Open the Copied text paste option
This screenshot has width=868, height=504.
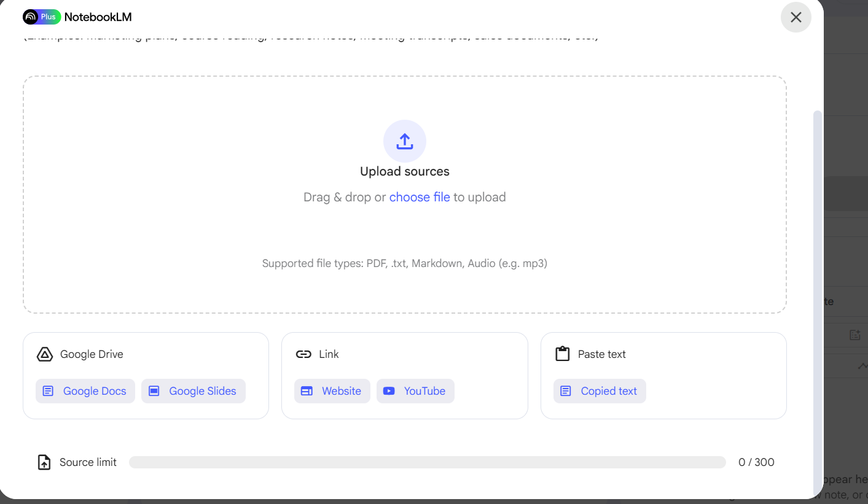(600, 391)
